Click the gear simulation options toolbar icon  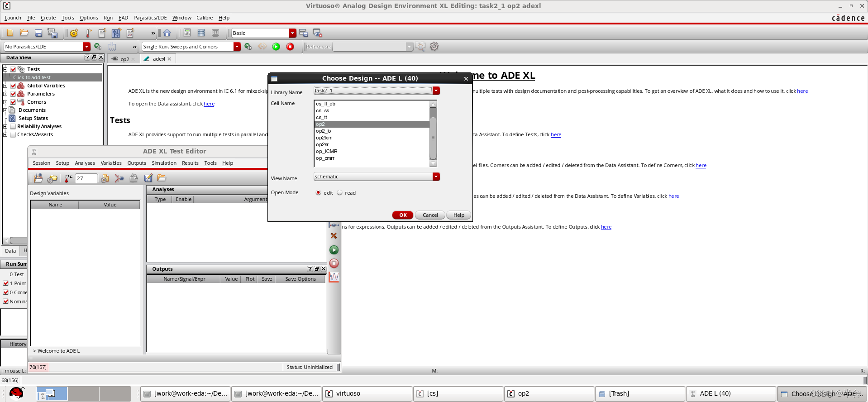[74, 33]
